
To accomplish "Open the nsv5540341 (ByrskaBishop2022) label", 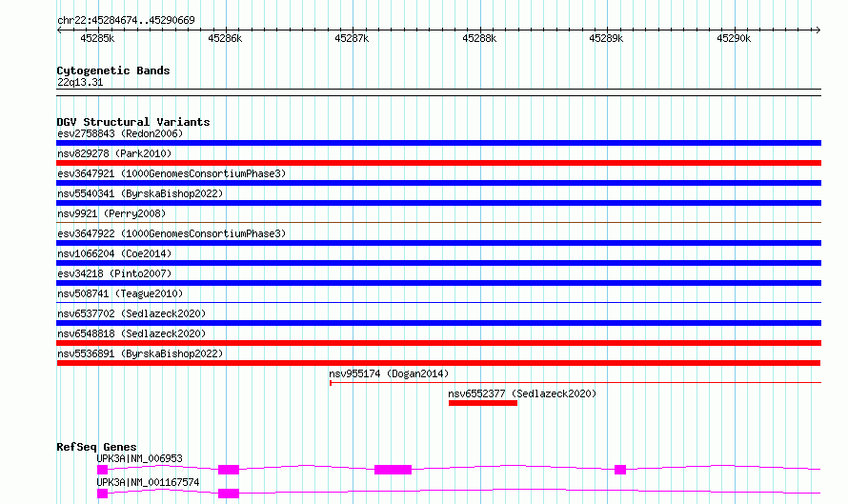I will pos(140,193).
